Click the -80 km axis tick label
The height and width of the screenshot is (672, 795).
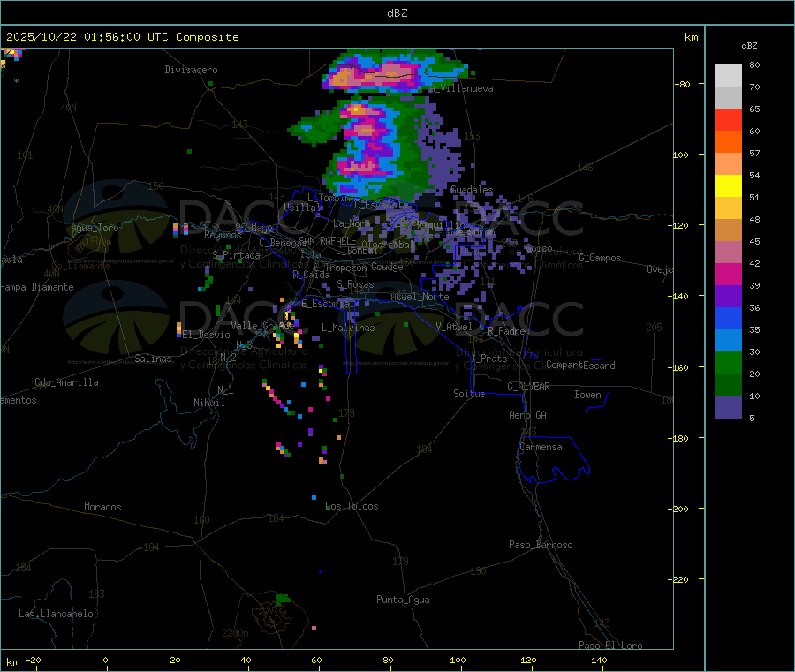(x=683, y=84)
